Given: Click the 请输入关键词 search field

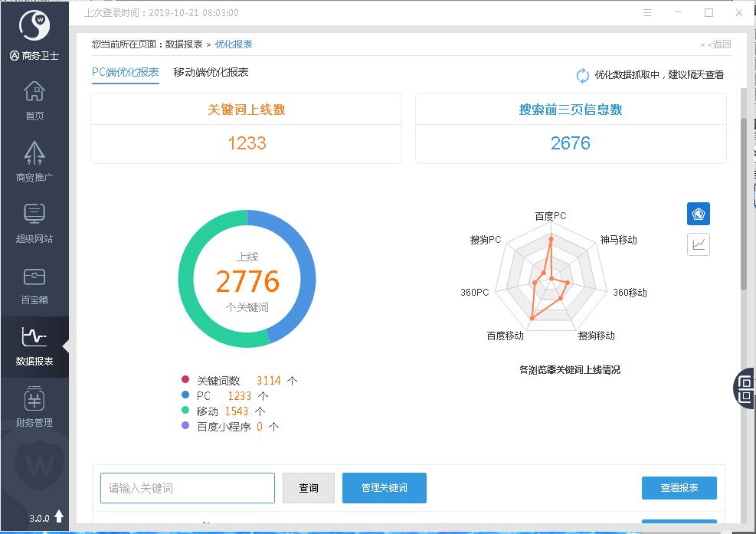Looking at the screenshot, I should [x=188, y=488].
